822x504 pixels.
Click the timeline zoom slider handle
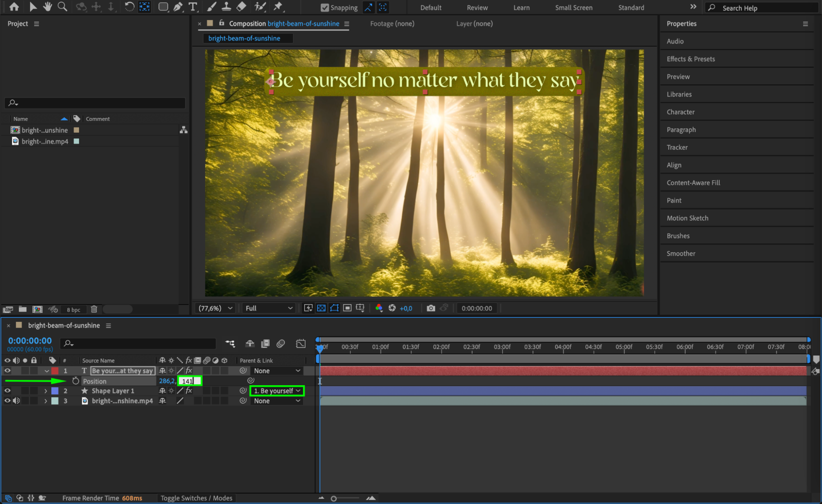click(334, 499)
